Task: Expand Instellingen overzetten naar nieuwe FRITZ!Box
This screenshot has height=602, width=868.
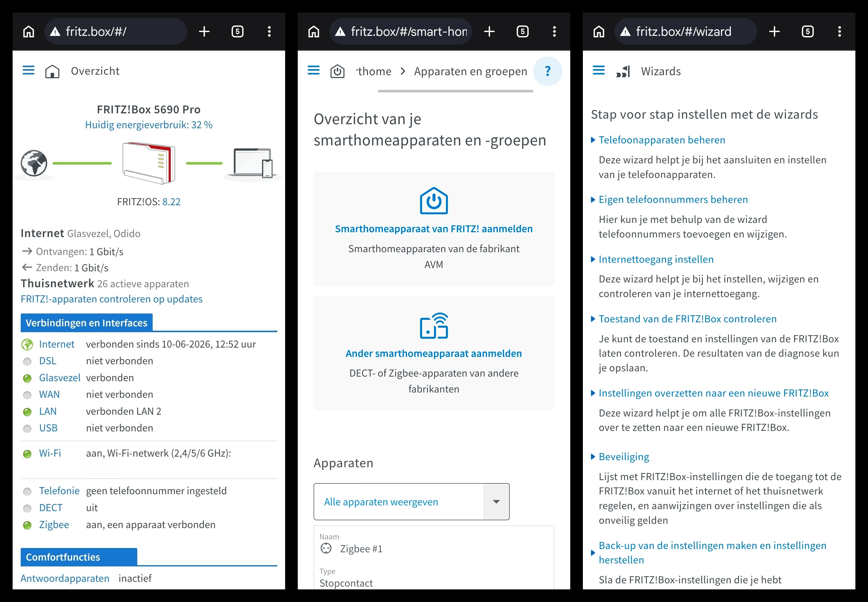Action: pyautogui.click(x=709, y=394)
